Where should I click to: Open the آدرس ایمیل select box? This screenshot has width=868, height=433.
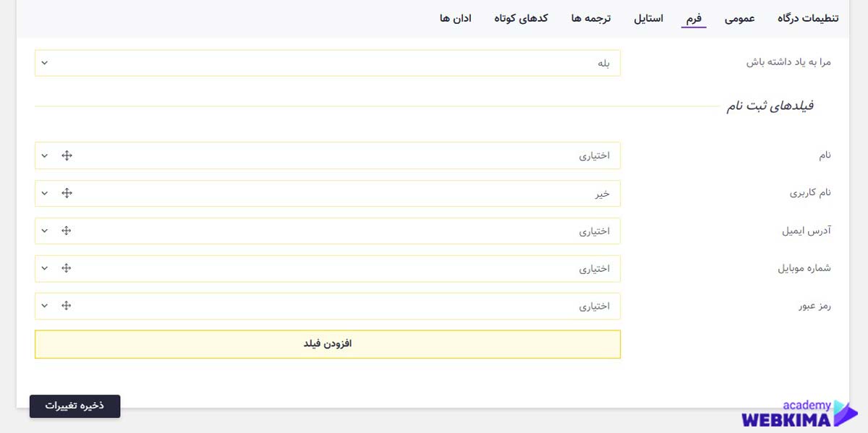[328, 231]
